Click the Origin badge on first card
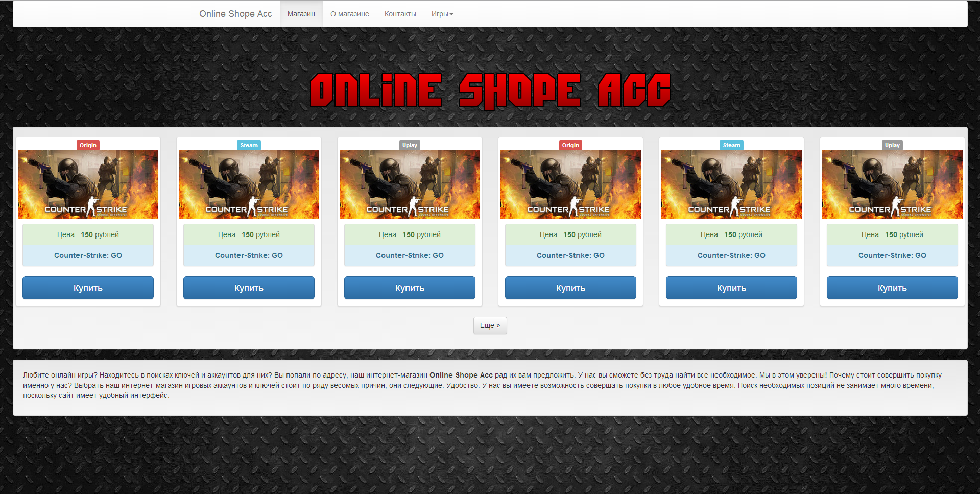 click(88, 145)
